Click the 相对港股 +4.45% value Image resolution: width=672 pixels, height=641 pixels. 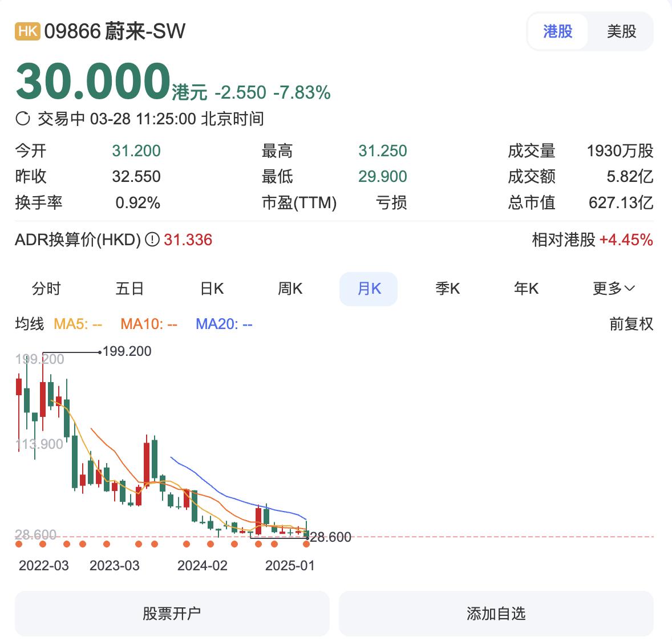tap(626, 240)
